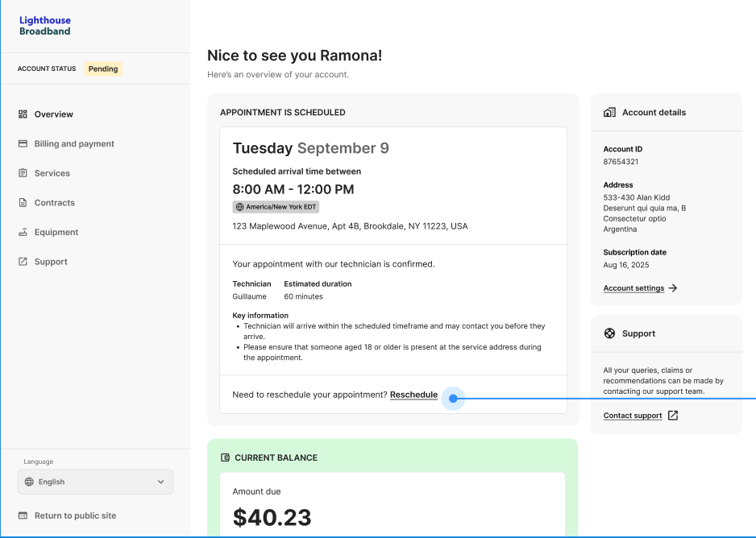756x538 pixels.
Task: Click the Contracts document icon
Action: 23,202
